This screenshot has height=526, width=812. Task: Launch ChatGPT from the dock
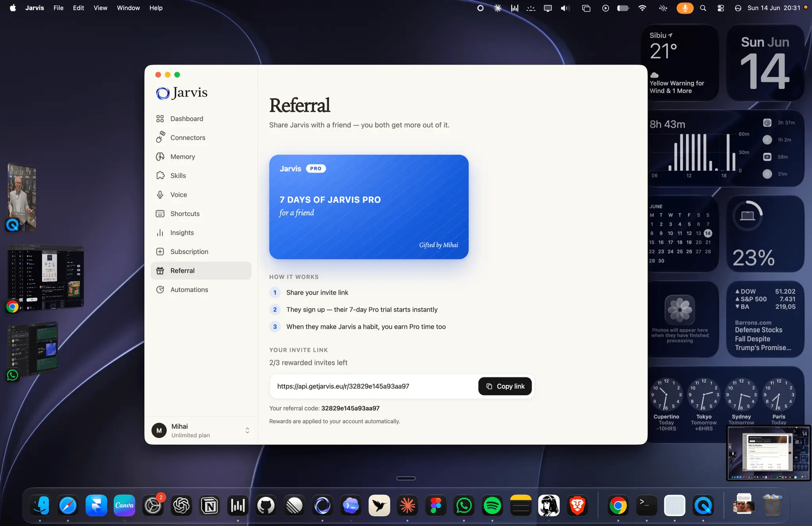[181, 505]
